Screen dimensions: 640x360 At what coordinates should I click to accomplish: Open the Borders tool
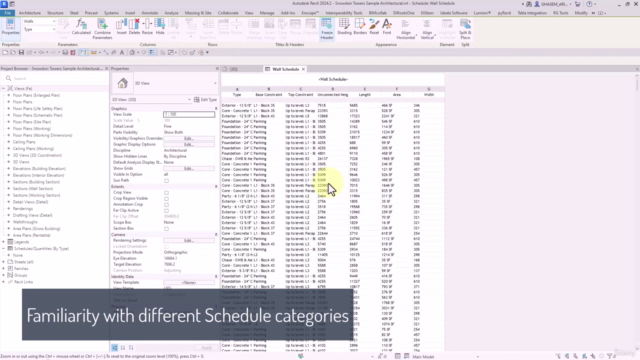(360, 27)
